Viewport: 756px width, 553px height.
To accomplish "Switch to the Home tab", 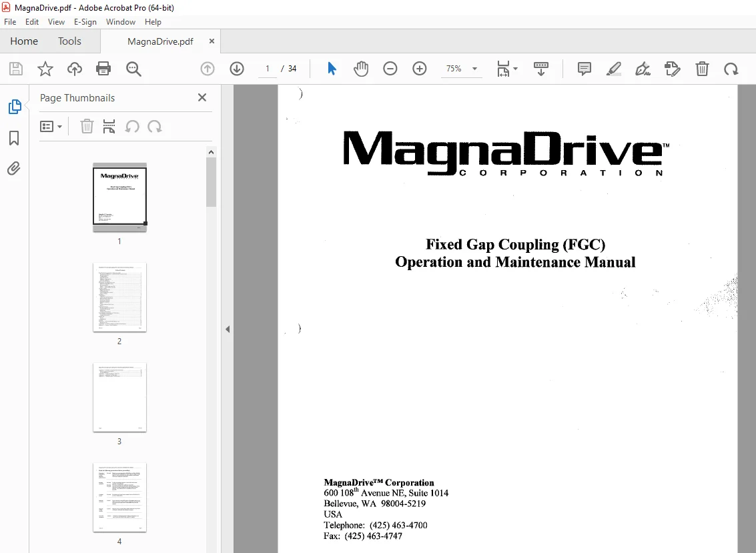I will coord(24,41).
